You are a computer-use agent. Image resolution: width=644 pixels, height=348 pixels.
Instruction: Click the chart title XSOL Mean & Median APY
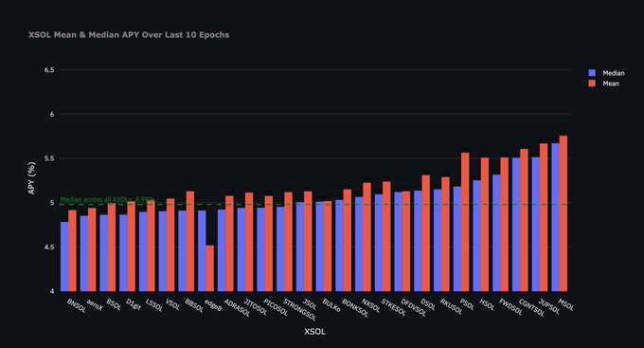[x=129, y=35]
